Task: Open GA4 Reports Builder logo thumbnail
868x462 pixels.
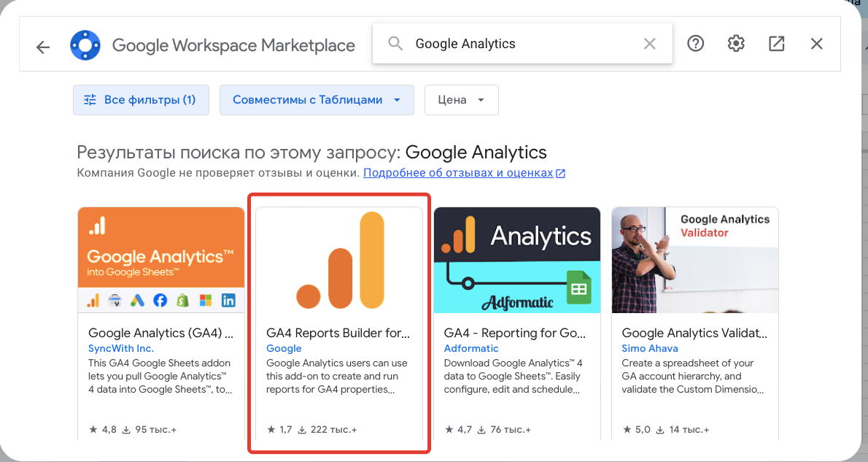Action: (x=339, y=260)
